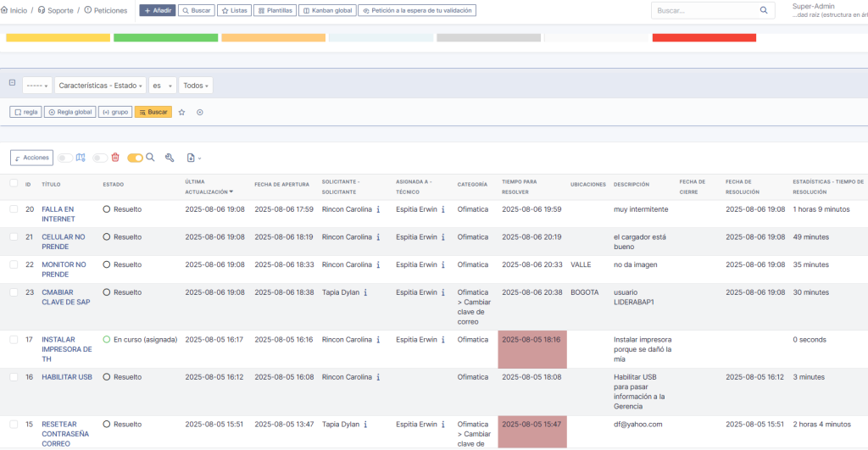Open the dashed logical operator dropdown
868x450 pixels.
point(37,86)
